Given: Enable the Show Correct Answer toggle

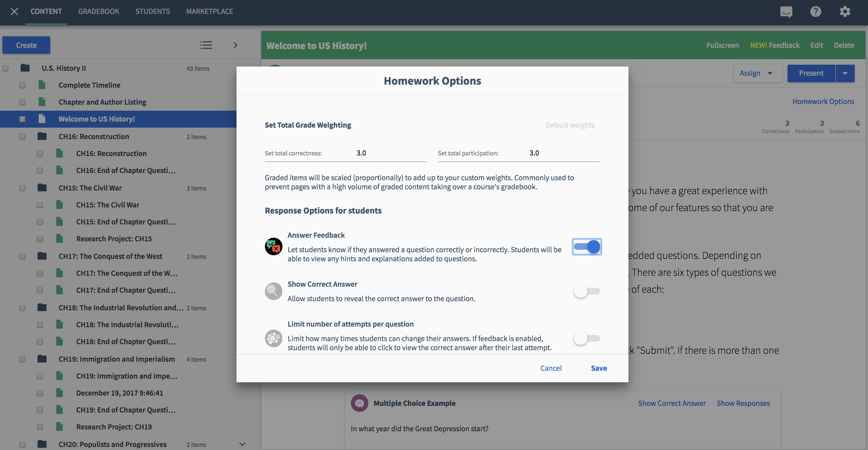Looking at the screenshot, I should pyautogui.click(x=587, y=291).
